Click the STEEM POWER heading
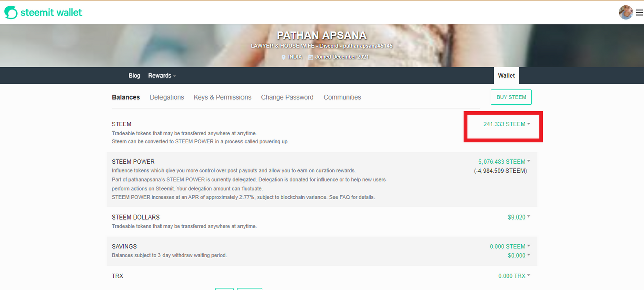The image size is (644, 290). (133, 162)
